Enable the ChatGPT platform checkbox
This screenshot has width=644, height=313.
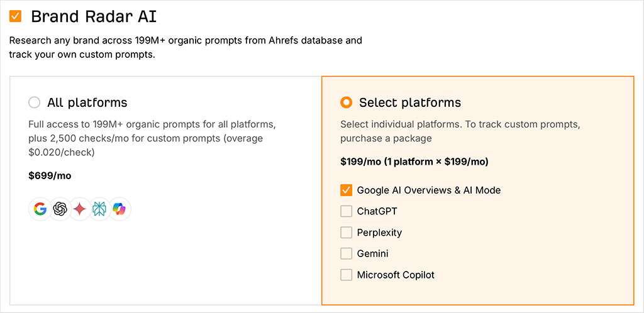point(347,211)
